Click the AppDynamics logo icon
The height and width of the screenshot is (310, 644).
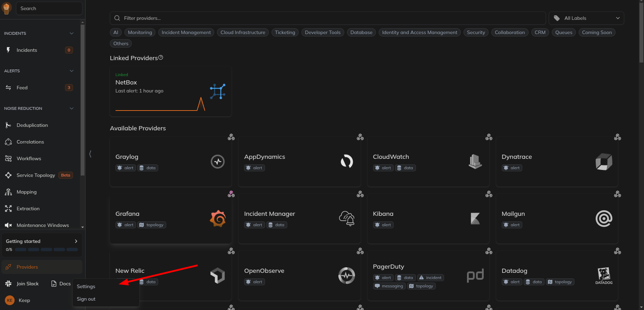[x=347, y=161]
